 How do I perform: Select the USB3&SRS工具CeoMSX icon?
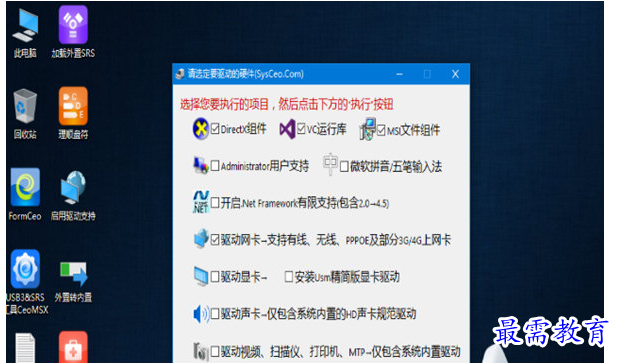(26, 282)
